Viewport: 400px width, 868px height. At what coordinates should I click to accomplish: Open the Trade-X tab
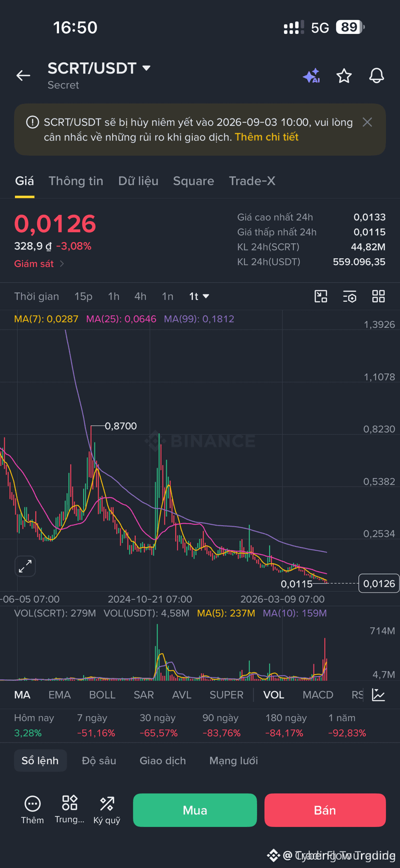[x=252, y=181]
